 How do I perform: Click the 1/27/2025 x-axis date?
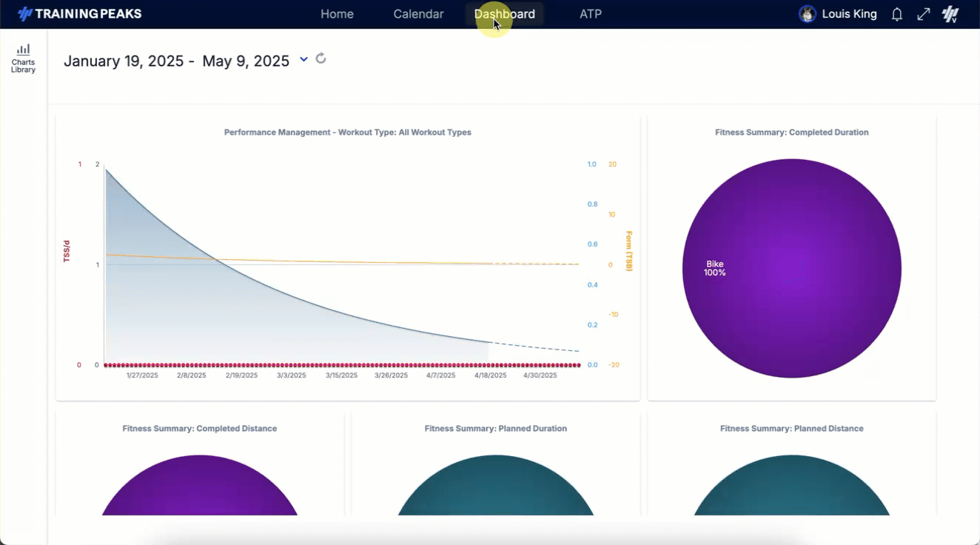pyautogui.click(x=142, y=375)
